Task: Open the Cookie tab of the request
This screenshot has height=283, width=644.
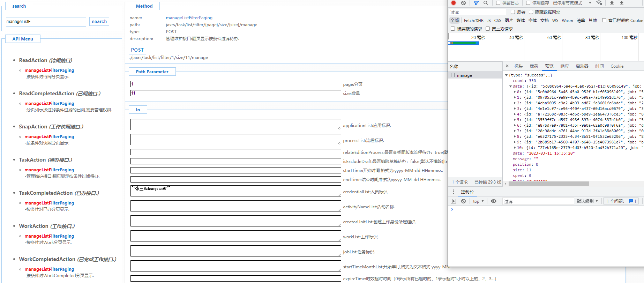Action: 617,66
